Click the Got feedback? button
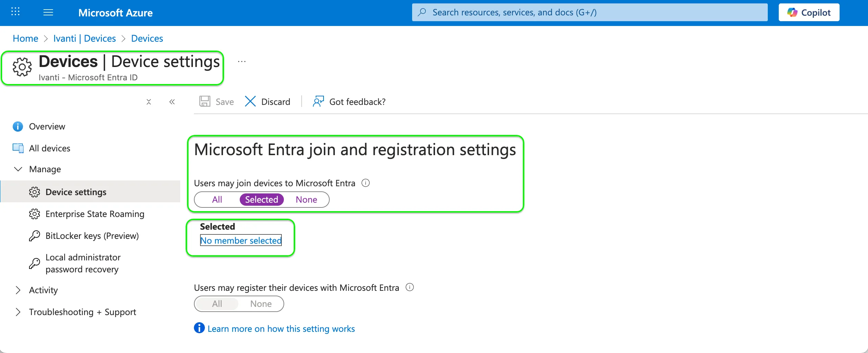This screenshot has width=868, height=353. [x=349, y=101]
